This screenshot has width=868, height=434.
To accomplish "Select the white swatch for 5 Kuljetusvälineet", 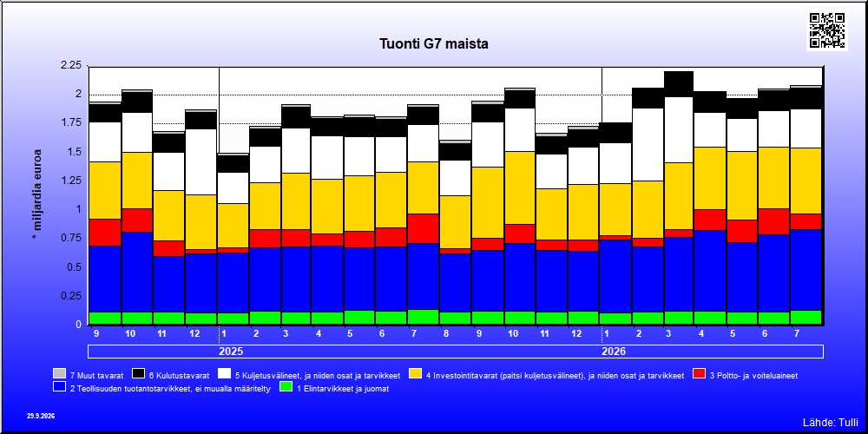I will coord(224,374).
